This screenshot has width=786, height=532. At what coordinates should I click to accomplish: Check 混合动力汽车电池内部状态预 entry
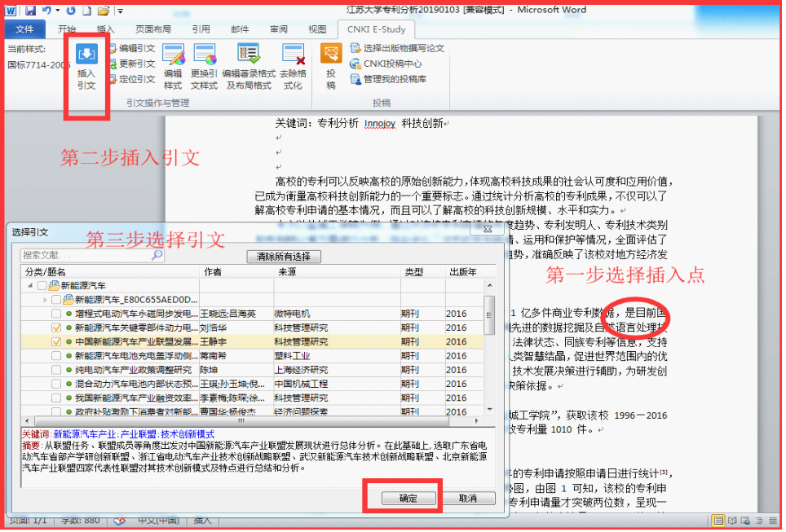pos(56,384)
